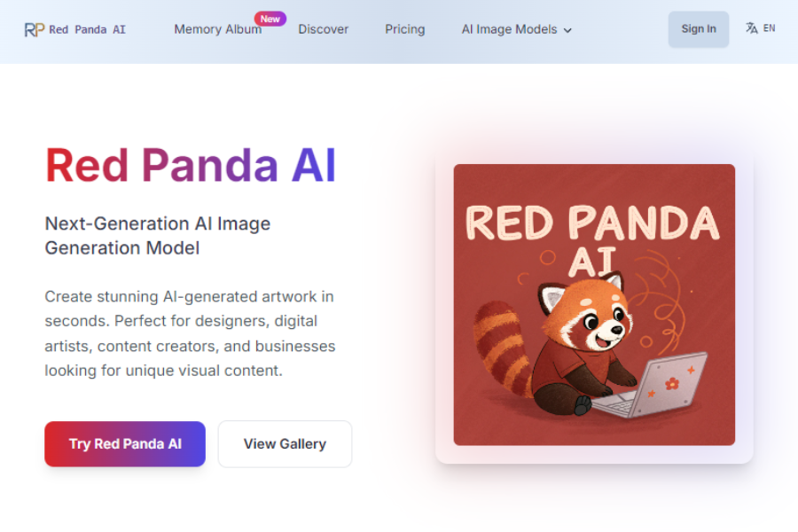Open the View Gallery
Viewport: 798px width, 532px height.
pyautogui.click(x=285, y=443)
